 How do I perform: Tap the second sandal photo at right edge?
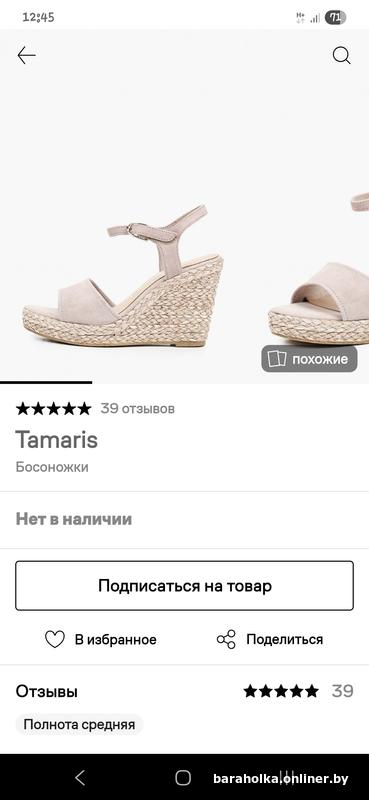319,268
